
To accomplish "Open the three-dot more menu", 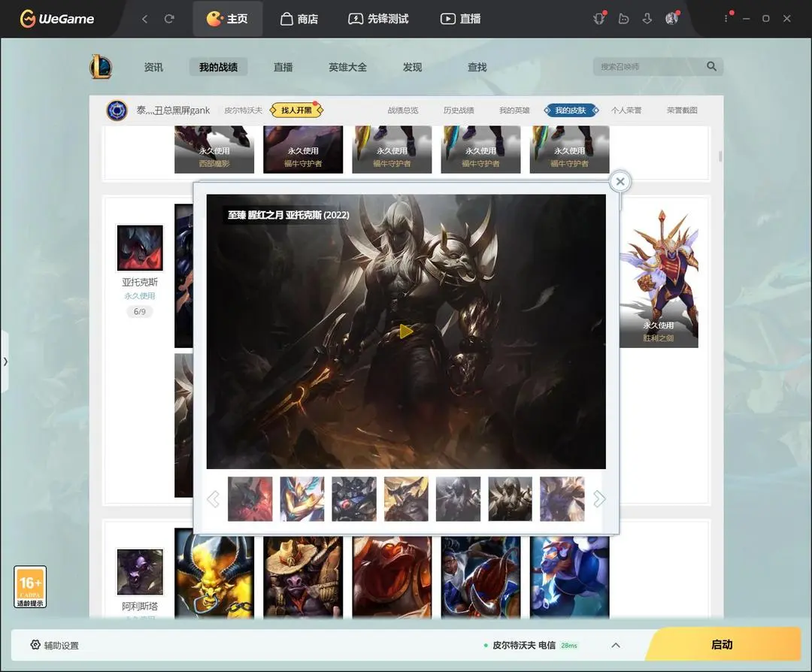I will pyautogui.click(x=726, y=18).
